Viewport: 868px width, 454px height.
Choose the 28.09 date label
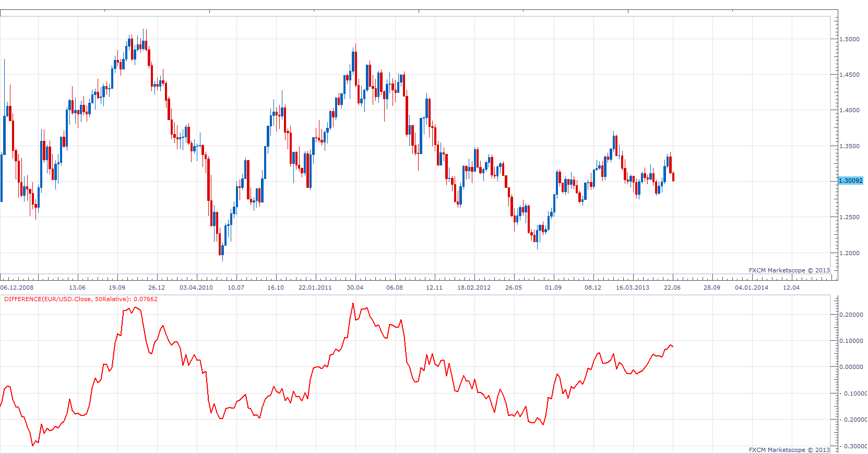(x=712, y=288)
